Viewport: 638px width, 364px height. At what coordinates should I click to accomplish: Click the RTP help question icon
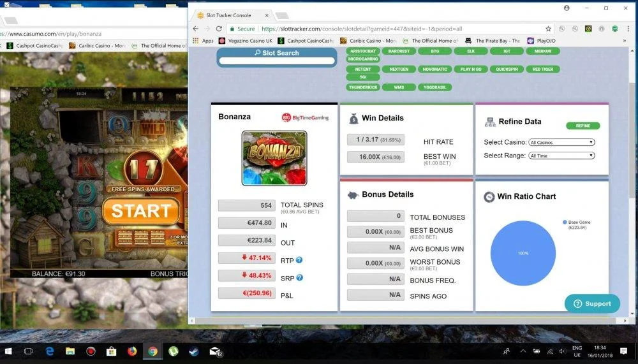click(x=299, y=260)
